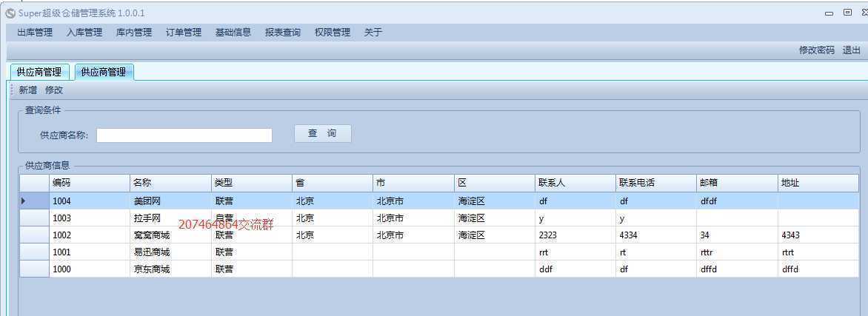Select the 易迅商城 name cell
Screen dimensions: 868x316
pyautogui.click(x=170, y=252)
